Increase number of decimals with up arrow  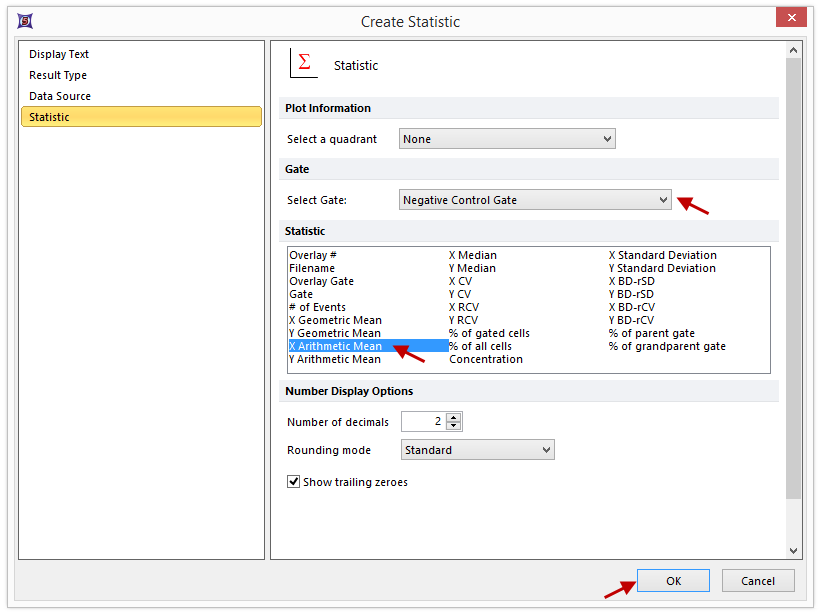pos(454,418)
